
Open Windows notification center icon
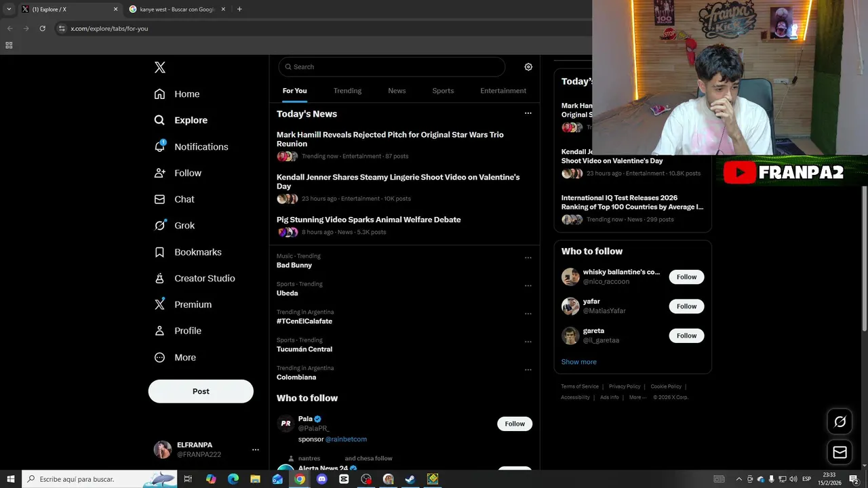coord(854,479)
